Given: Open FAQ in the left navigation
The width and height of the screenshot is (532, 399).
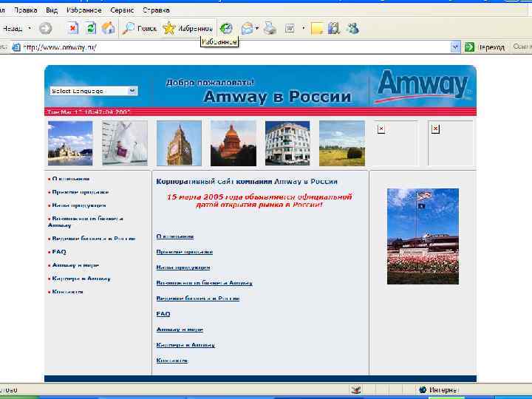Looking at the screenshot, I should 59,252.
